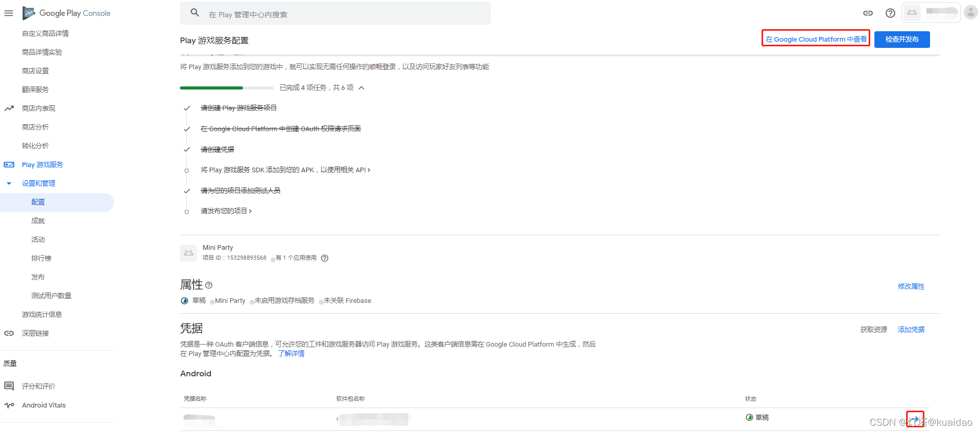
Task: Click the 凭据名称 column header
Action: point(195,399)
